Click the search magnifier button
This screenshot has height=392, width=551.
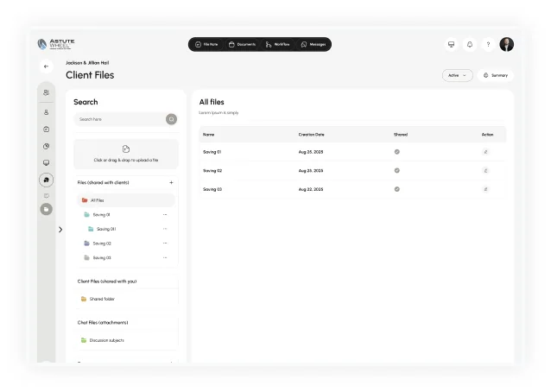tap(172, 119)
